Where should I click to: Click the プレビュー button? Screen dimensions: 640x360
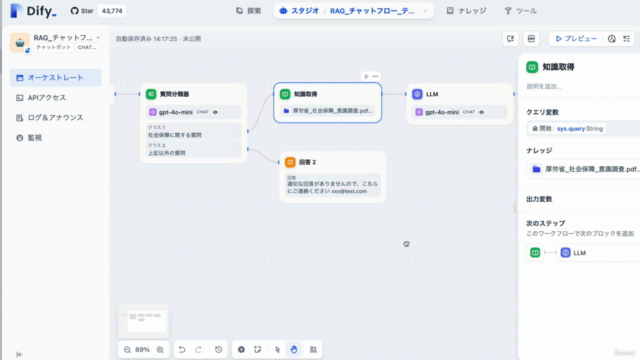point(576,39)
